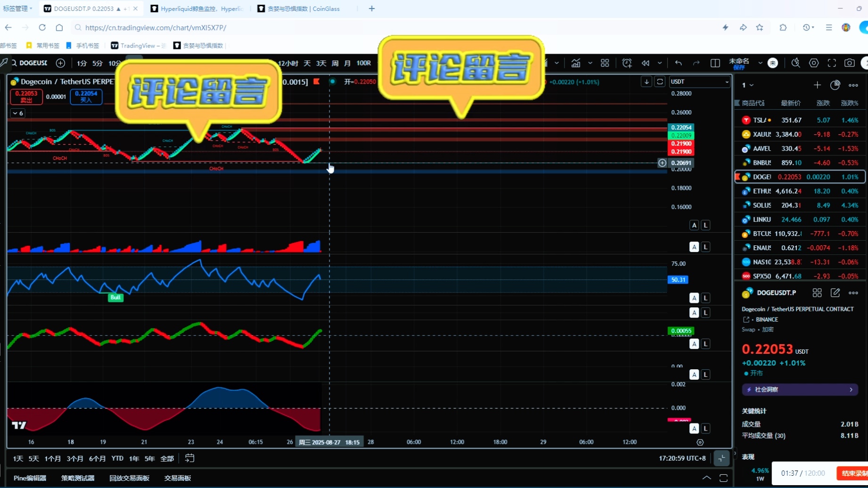The image size is (868, 488).
Task: Enter fullscreen mode on the chart
Action: click(832, 63)
